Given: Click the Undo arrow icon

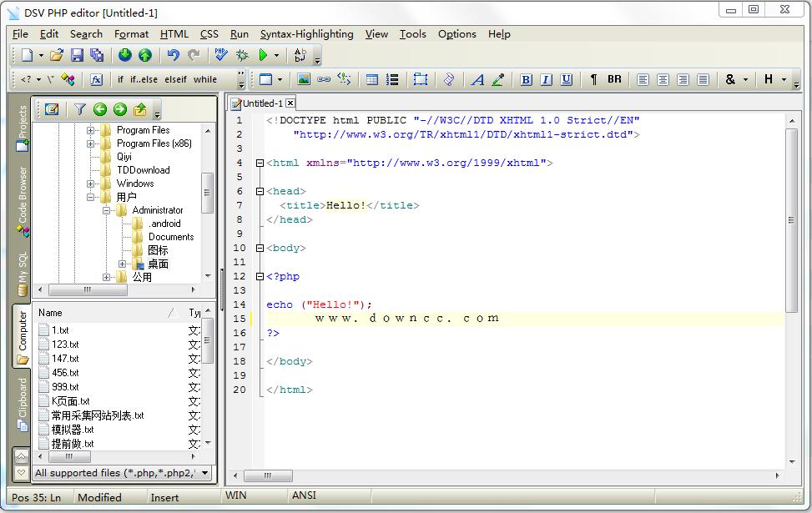Looking at the screenshot, I should pyautogui.click(x=173, y=55).
